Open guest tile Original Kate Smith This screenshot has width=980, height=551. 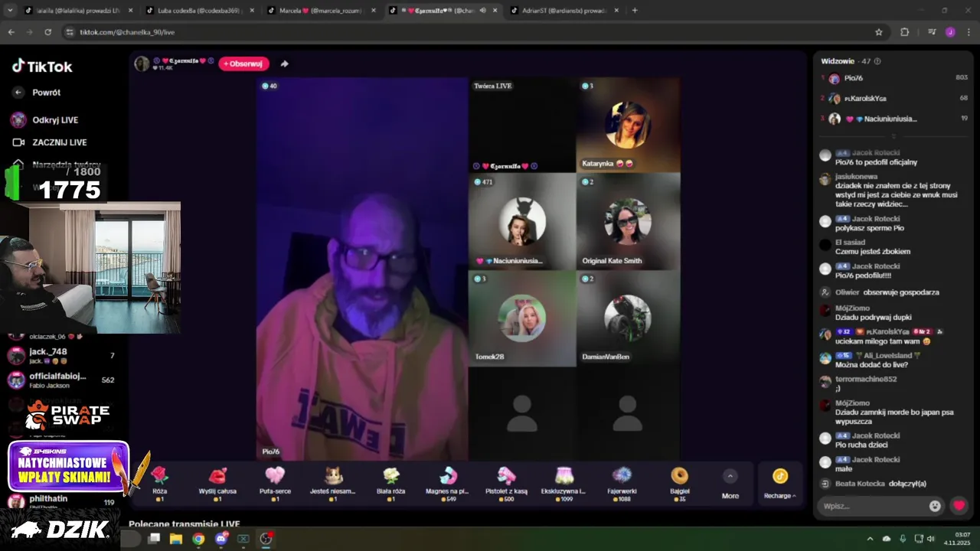pyautogui.click(x=628, y=221)
